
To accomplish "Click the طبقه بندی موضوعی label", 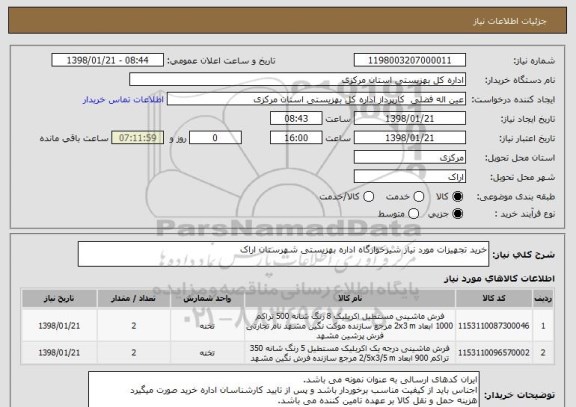I will click(x=516, y=197).
